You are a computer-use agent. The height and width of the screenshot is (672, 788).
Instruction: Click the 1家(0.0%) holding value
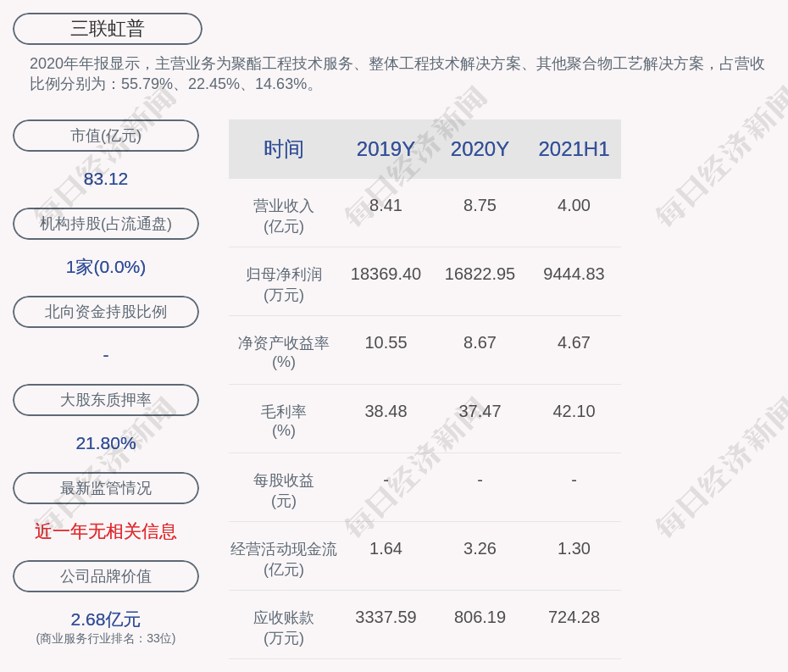point(106,267)
